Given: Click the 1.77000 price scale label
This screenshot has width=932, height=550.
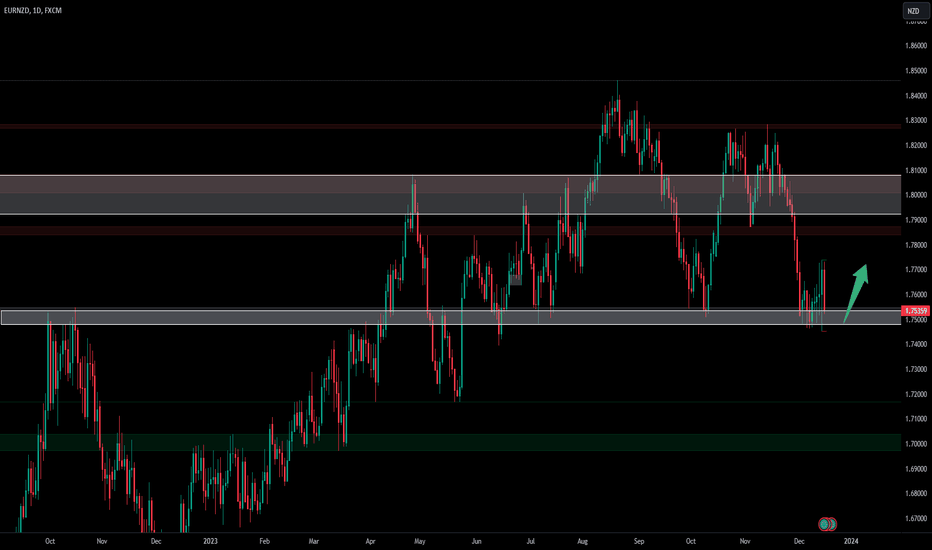Looking at the screenshot, I should click(916, 269).
